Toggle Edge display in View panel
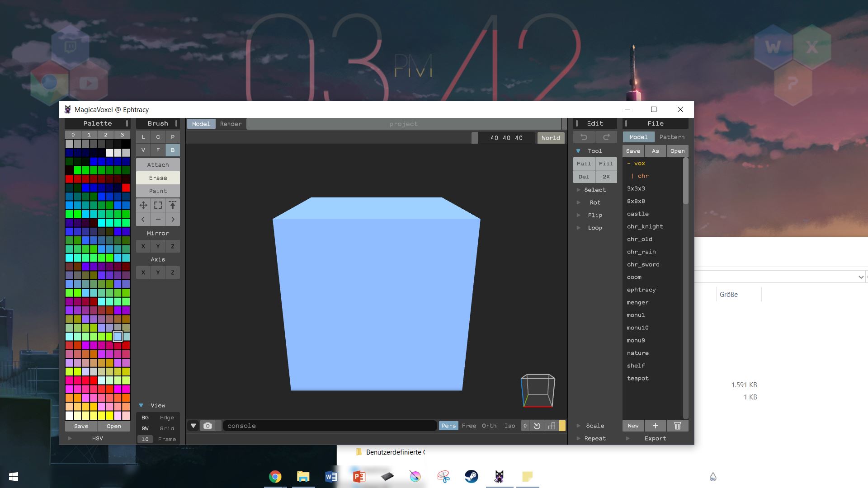Image resolution: width=868 pixels, height=488 pixels. [167, 418]
